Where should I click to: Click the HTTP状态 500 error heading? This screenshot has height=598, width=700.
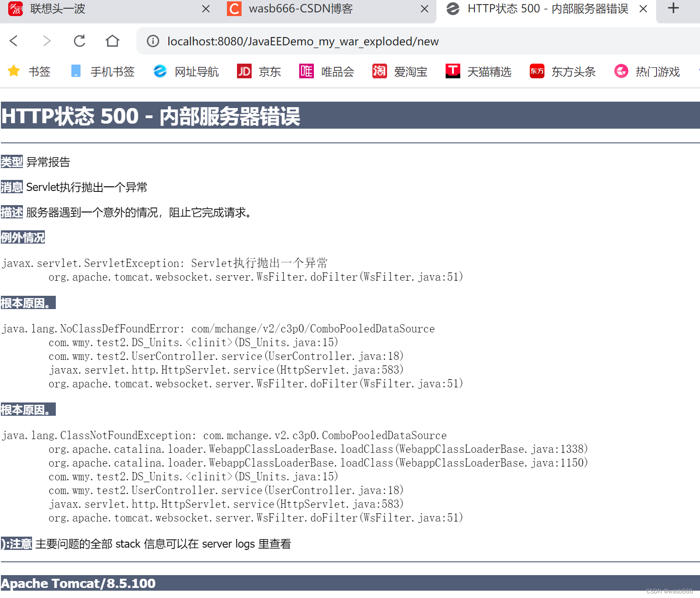[151, 116]
